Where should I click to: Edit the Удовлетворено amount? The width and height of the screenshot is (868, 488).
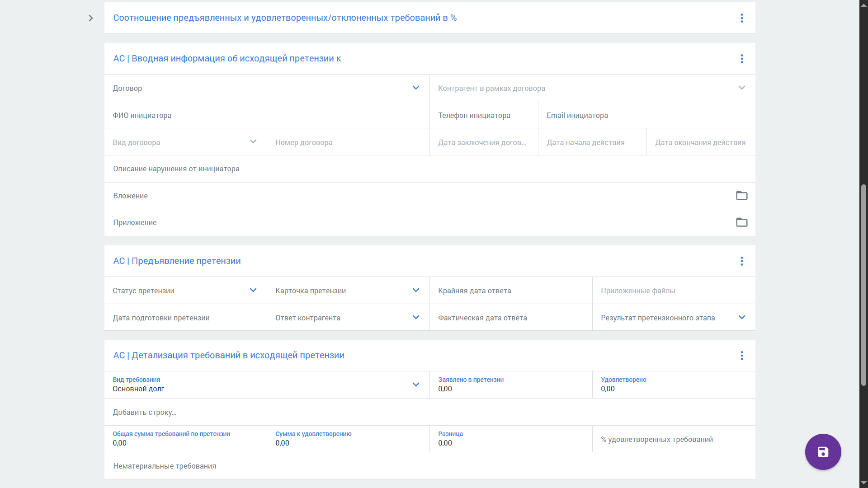[674, 385]
